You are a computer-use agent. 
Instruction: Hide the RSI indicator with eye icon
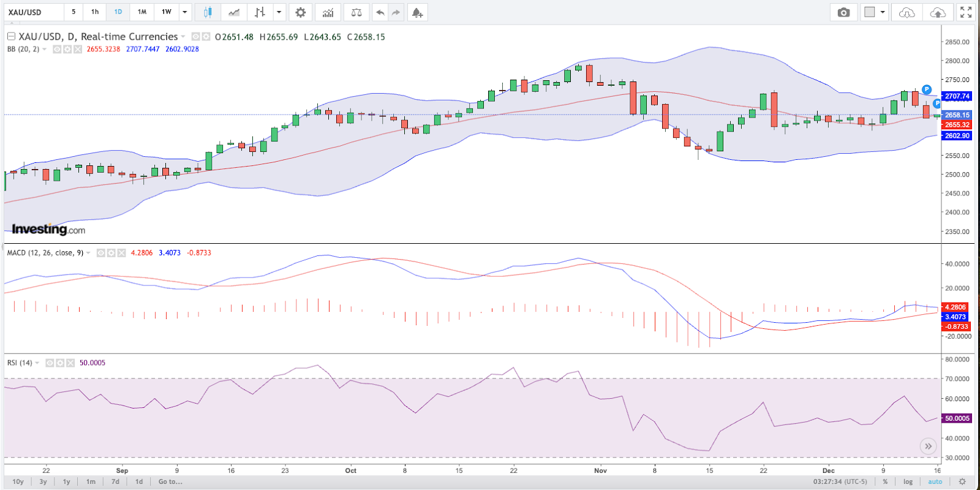point(50,363)
